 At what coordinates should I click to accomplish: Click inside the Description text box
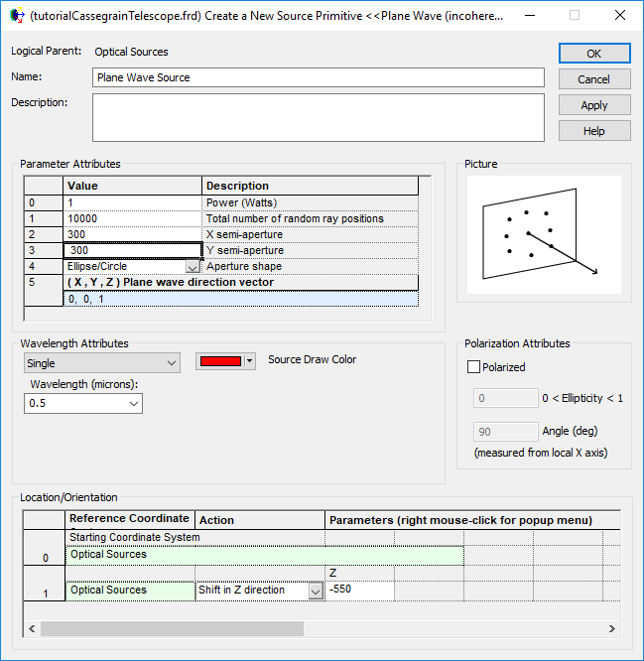pos(318,118)
